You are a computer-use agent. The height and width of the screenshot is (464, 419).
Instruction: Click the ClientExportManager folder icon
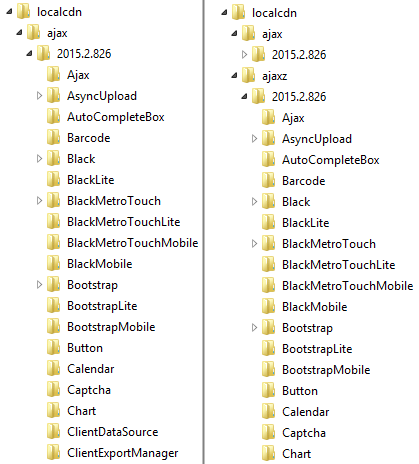pos(54,452)
